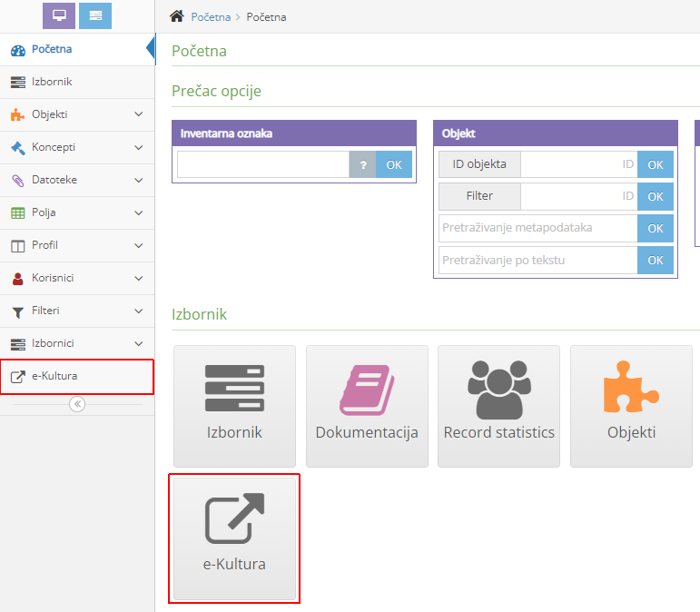Expand the Objekti sidebar chevron
700x612 pixels.
pyautogui.click(x=139, y=114)
